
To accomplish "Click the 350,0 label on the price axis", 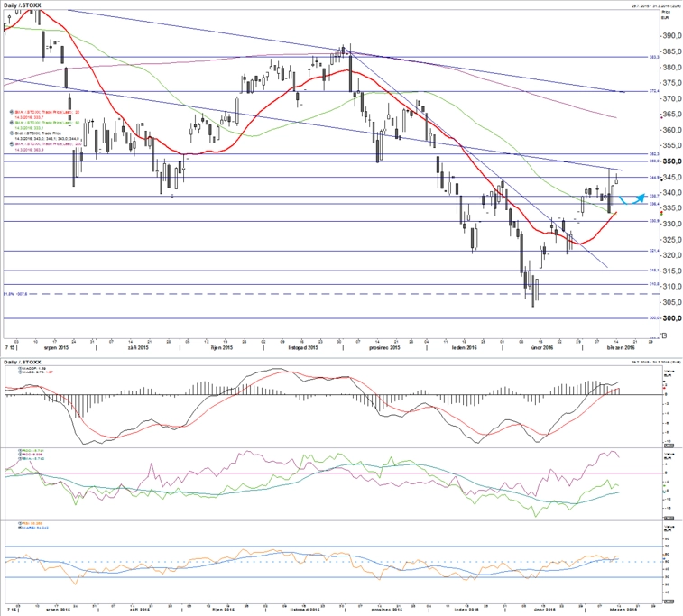I will coord(672,161).
